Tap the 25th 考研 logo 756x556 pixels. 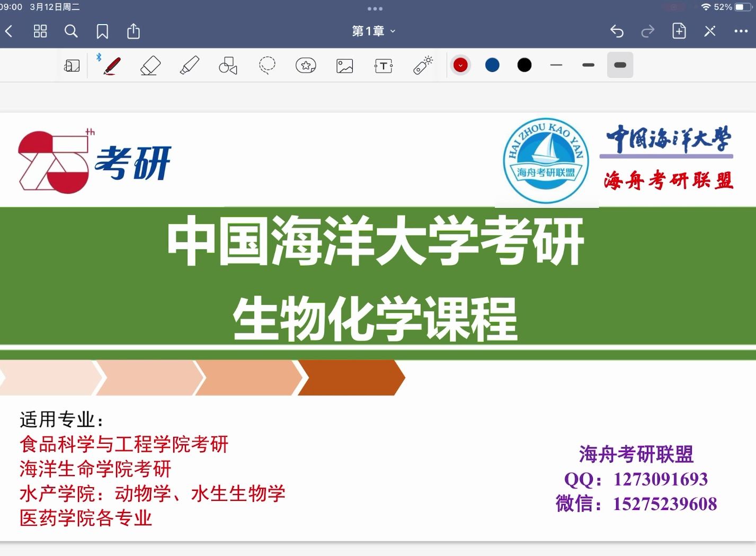coord(94,160)
